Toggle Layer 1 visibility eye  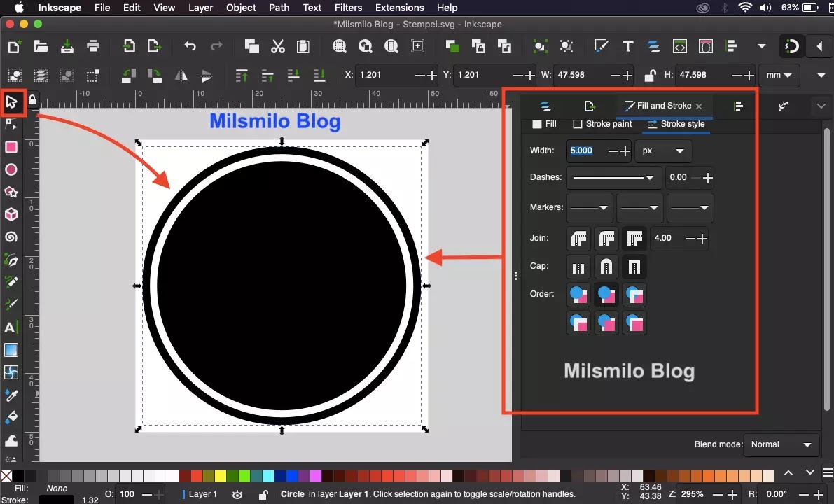point(237,494)
